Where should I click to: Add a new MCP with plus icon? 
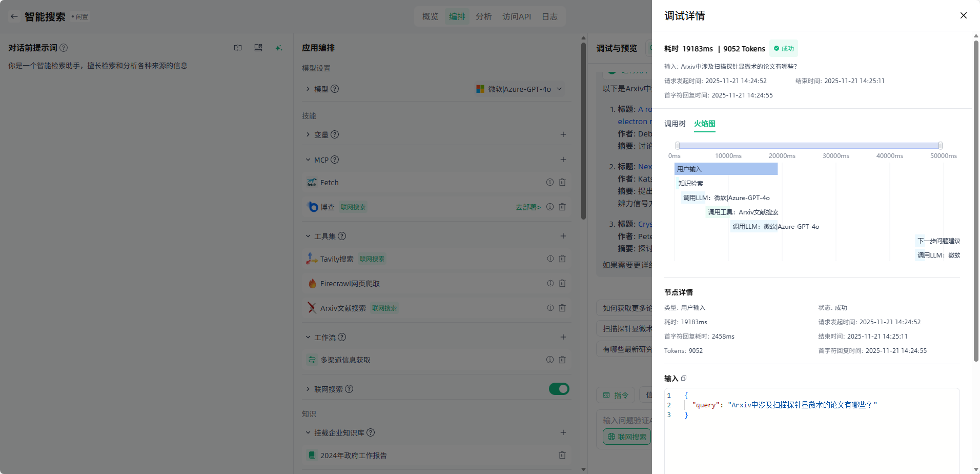(563, 160)
